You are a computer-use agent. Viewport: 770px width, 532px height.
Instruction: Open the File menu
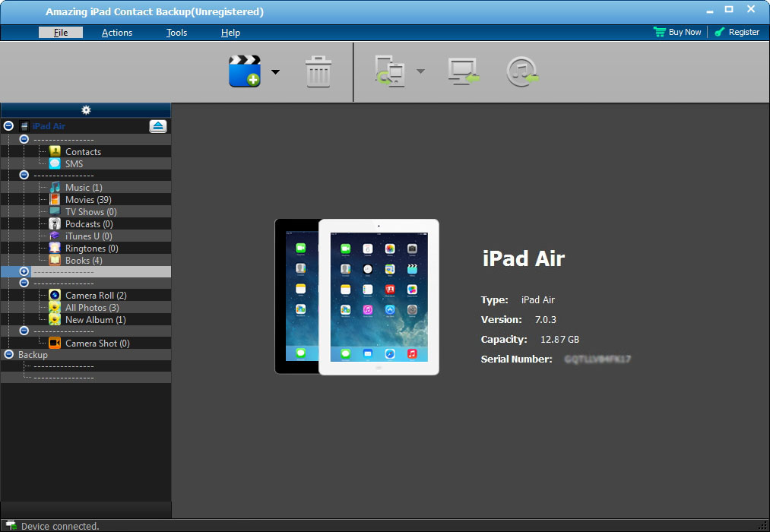pos(61,33)
